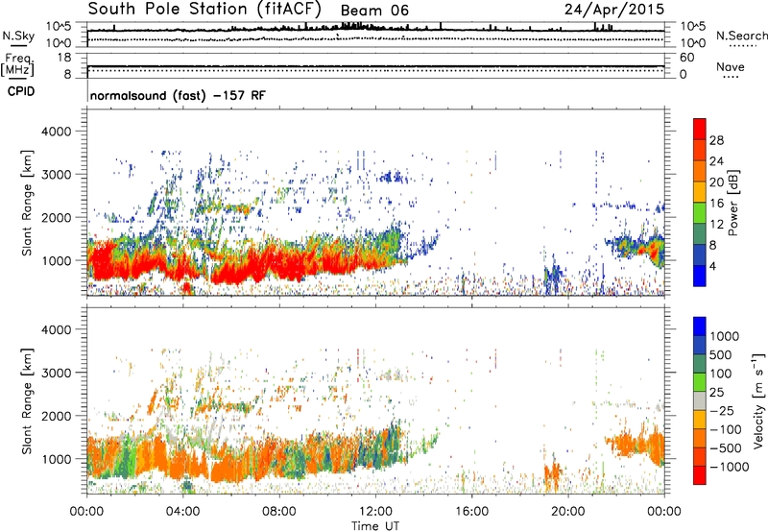Click the "normalsound (fast) -157 RF" text
Screen dimensions: 768x532
pos(178,95)
